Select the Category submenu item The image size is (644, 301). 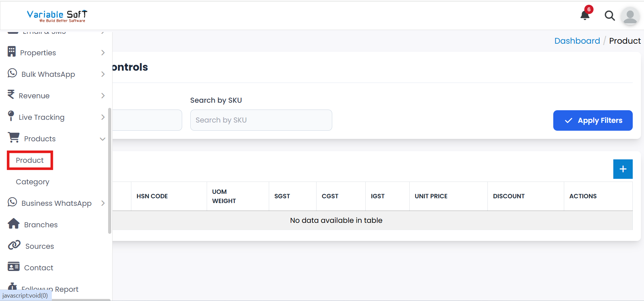pos(33,182)
